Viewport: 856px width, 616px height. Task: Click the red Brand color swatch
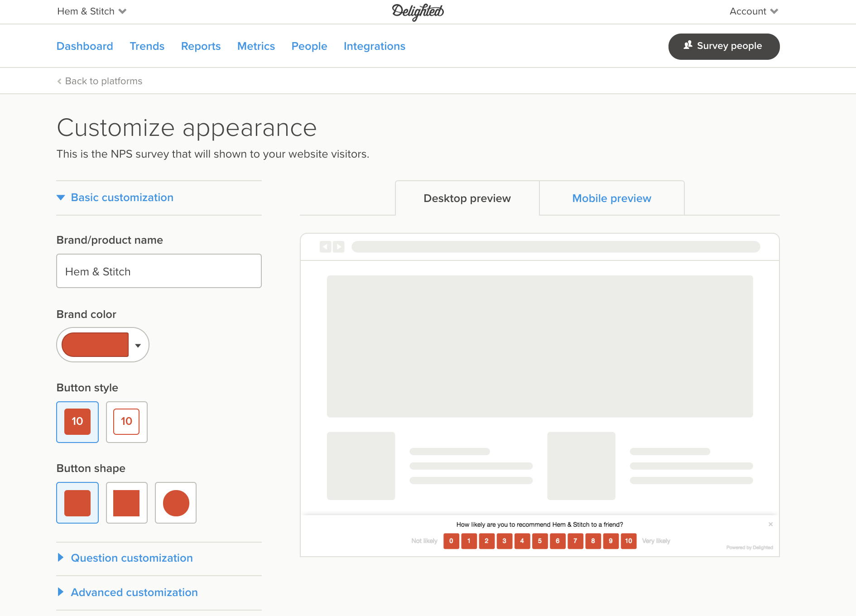95,345
